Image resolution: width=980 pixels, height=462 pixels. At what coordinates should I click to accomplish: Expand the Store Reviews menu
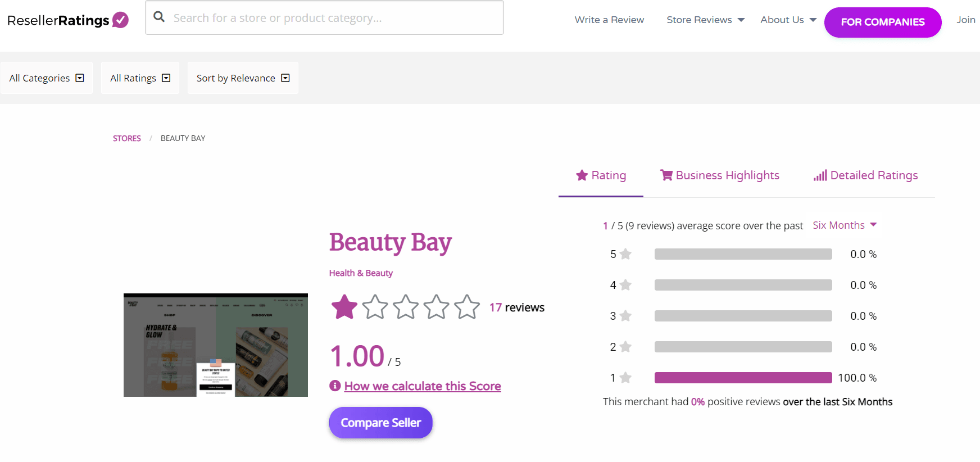(x=705, y=20)
